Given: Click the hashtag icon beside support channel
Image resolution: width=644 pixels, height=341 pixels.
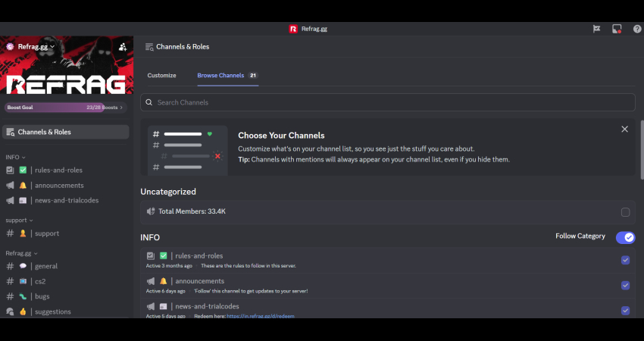Looking at the screenshot, I should coord(10,233).
